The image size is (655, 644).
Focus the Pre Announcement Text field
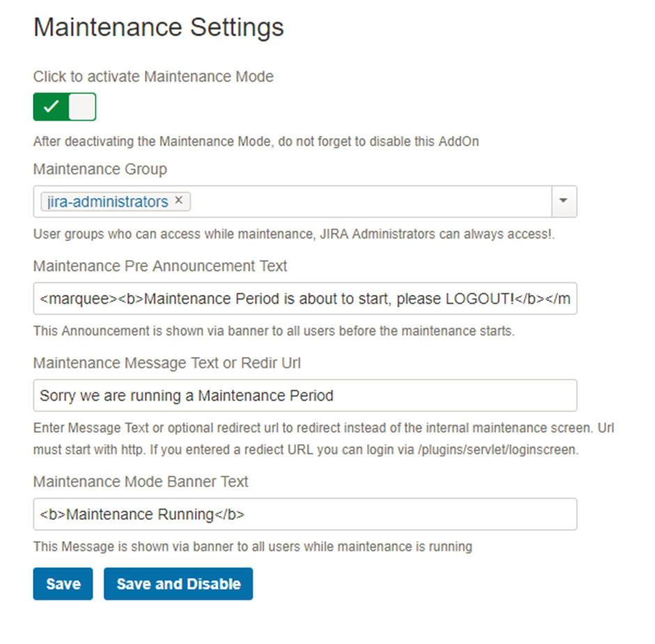pyautogui.click(x=305, y=298)
